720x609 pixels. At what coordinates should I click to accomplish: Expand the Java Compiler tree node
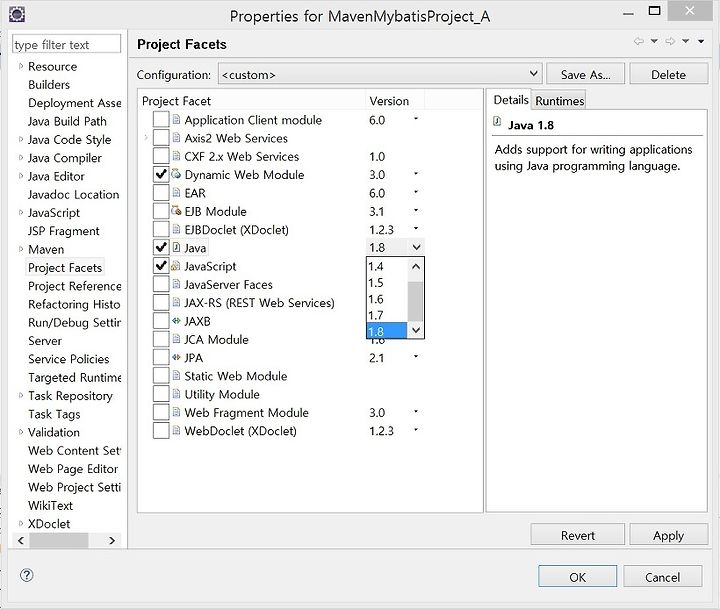21,158
